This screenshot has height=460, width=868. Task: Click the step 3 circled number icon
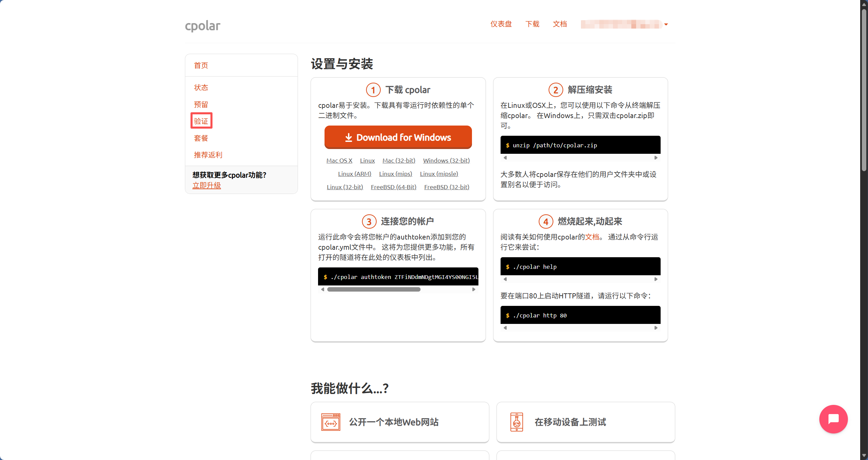369,221
